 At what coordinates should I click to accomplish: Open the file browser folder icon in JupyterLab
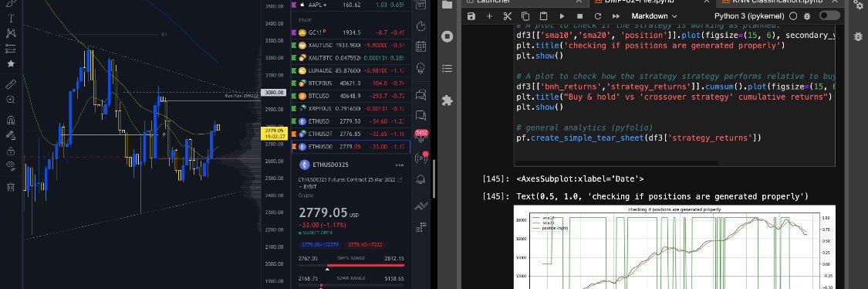click(448, 5)
